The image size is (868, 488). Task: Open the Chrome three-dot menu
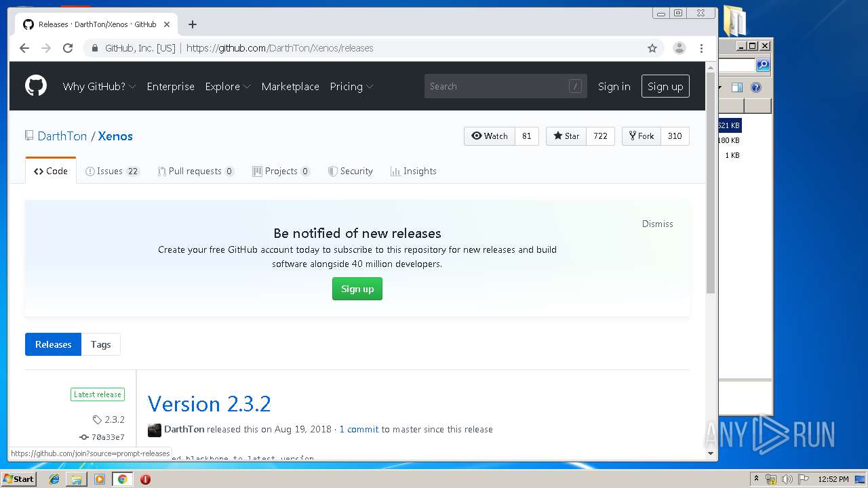tap(701, 48)
